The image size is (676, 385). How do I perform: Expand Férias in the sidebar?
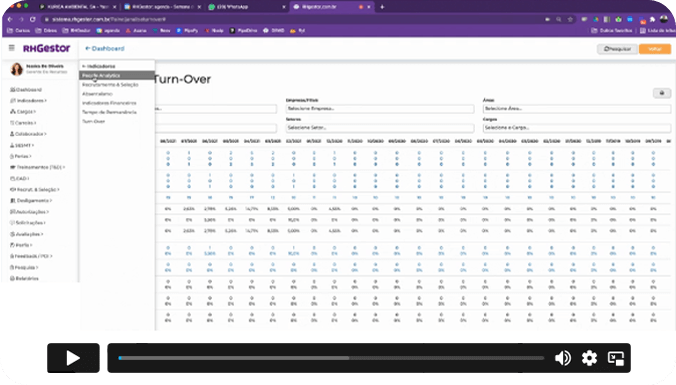coord(21,156)
